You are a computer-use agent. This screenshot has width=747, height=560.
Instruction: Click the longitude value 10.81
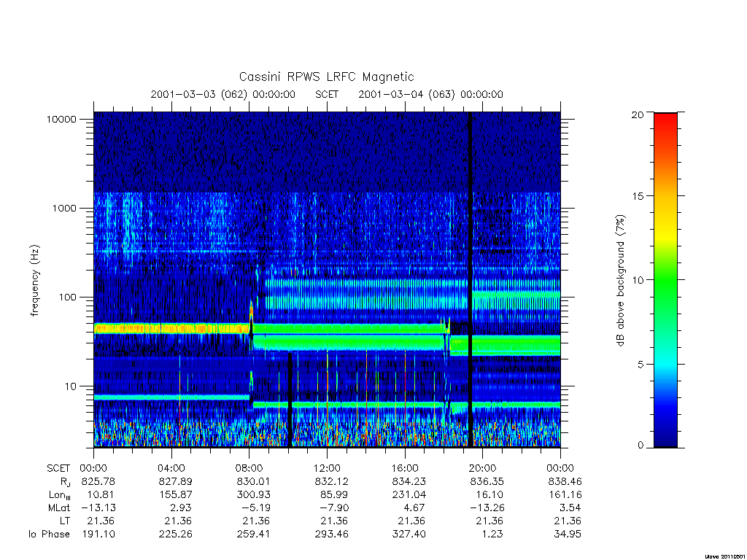pyautogui.click(x=101, y=495)
